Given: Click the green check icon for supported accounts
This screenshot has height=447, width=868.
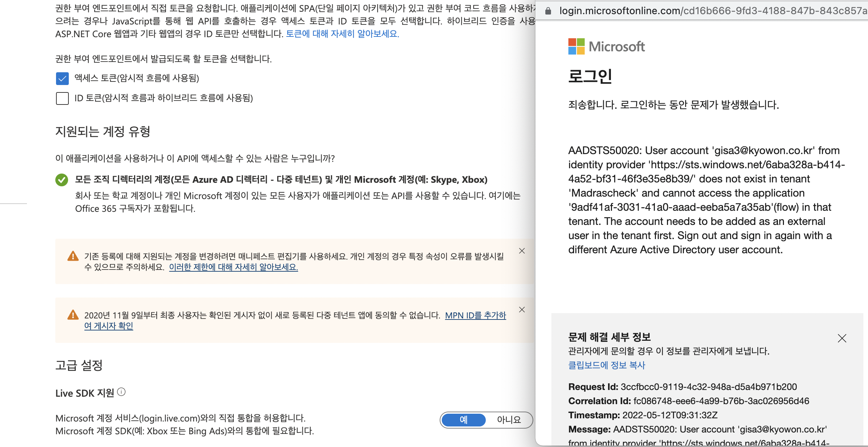Looking at the screenshot, I should click(x=62, y=180).
